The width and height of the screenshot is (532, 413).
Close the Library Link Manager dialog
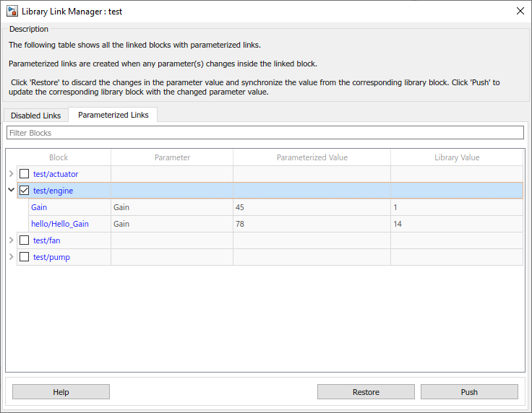[520, 11]
